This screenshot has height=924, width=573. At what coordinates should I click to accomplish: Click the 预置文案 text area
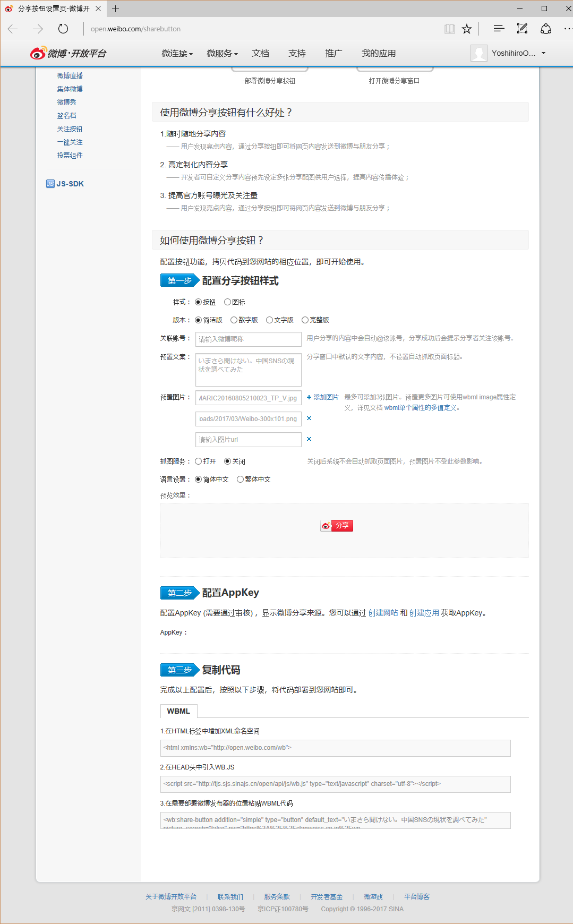[249, 370]
